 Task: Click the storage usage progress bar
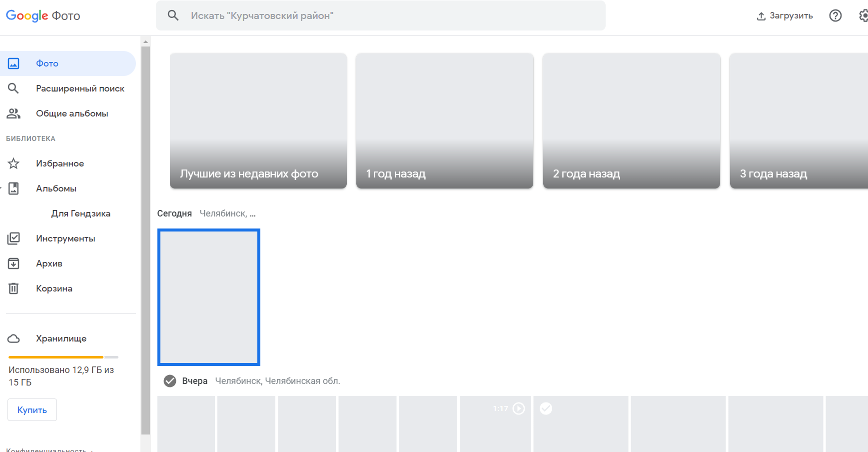point(63,357)
